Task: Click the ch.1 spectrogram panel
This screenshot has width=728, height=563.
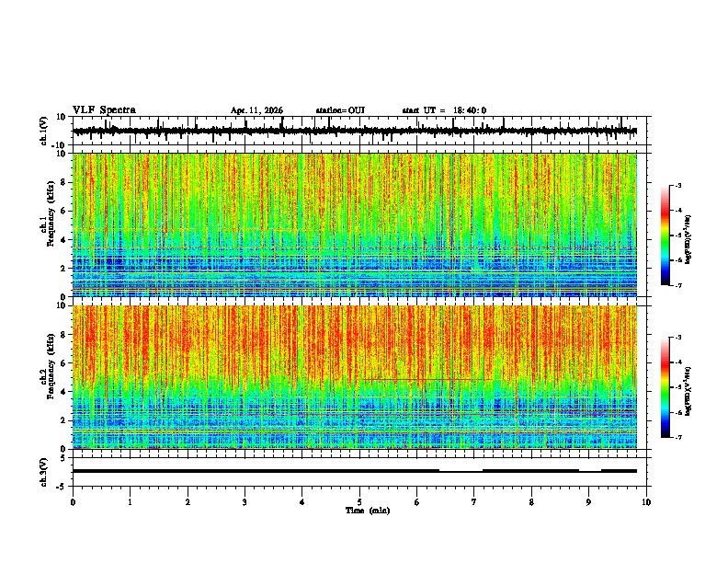Action: coord(354,224)
